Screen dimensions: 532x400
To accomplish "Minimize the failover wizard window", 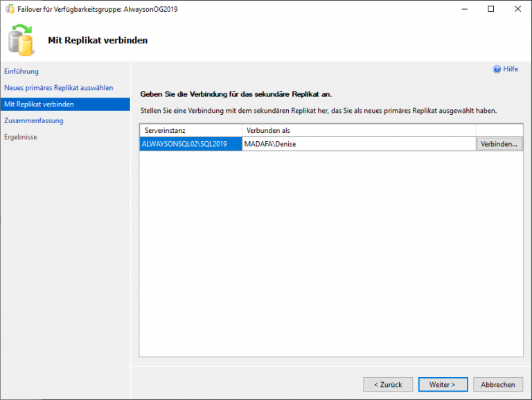I will pyautogui.click(x=465, y=9).
